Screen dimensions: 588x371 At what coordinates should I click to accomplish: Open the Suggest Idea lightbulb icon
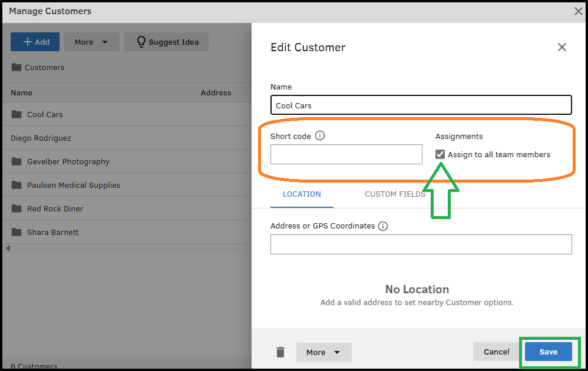click(141, 41)
